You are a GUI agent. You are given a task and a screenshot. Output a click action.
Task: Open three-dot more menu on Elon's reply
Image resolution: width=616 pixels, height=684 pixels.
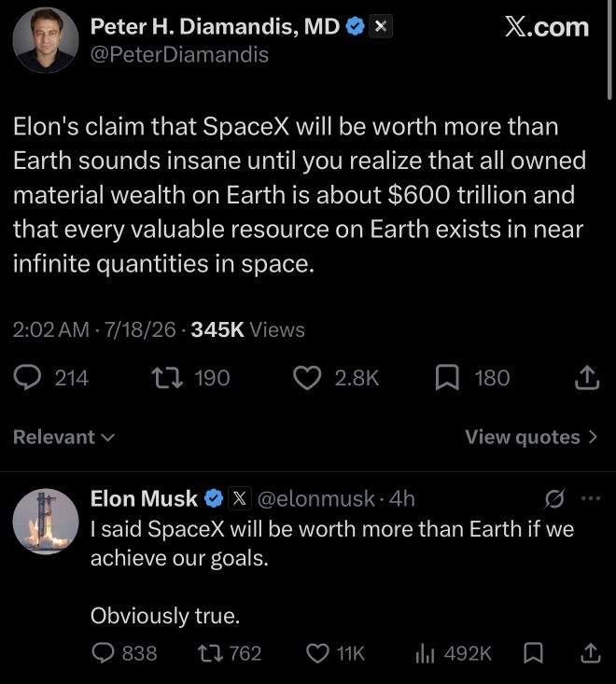[x=591, y=498]
